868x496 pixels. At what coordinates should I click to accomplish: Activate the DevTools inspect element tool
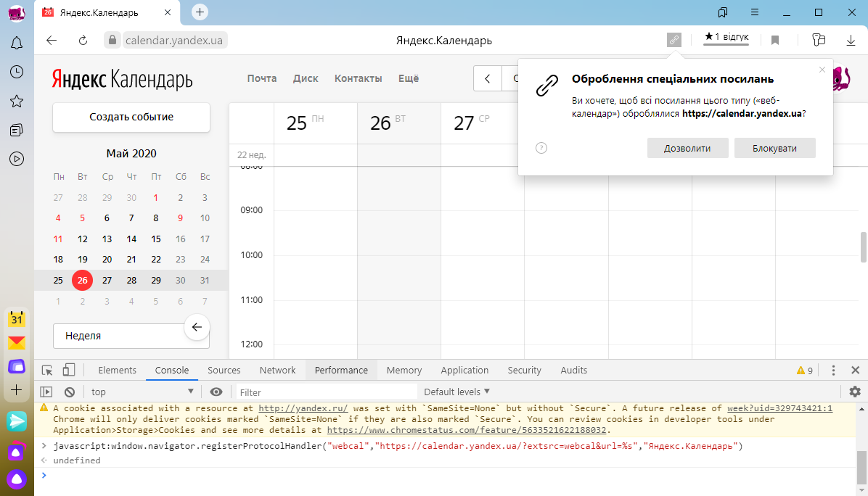[47, 371]
